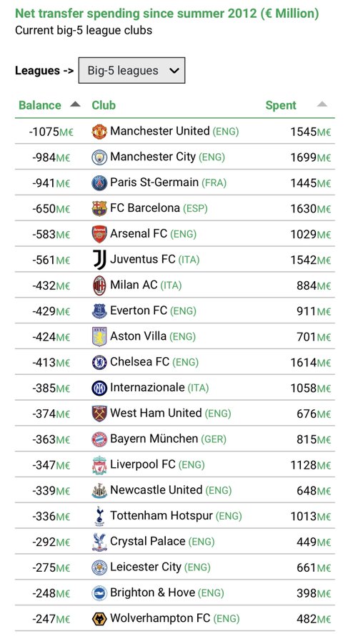Click the Juventus FC logo icon
The image size is (353, 644).
point(99,260)
